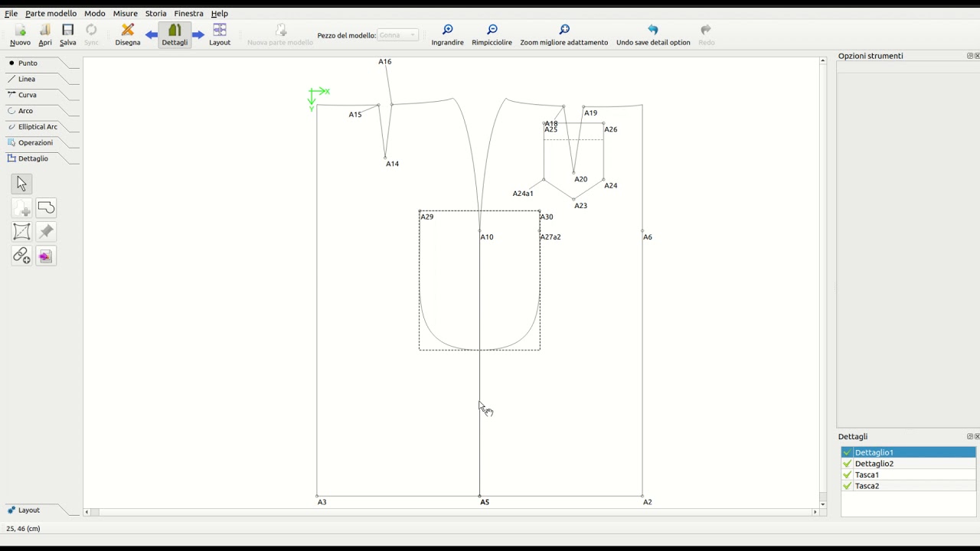Click Zoom migliore adattamento

(564, 34)
